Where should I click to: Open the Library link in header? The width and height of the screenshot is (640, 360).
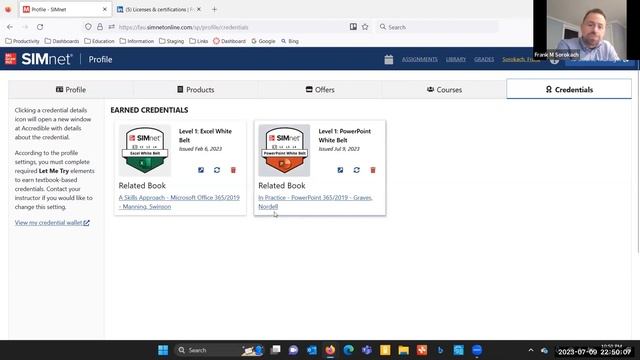click(x=456, y=60)
